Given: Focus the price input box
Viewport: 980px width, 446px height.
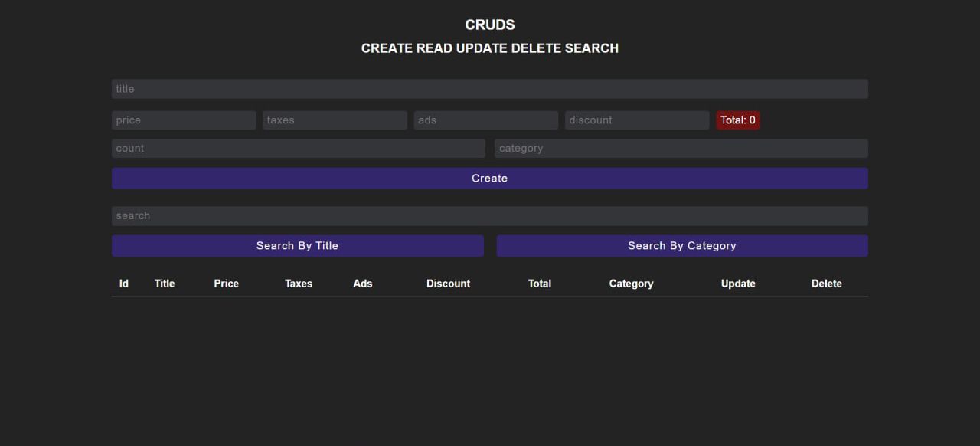Looking at the screenshot, I should (184, 120).
